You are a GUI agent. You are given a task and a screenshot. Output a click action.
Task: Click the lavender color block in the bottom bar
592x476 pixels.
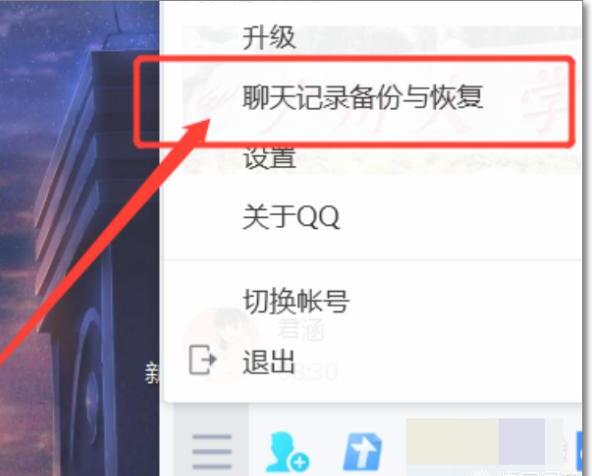tap(522, 441)
